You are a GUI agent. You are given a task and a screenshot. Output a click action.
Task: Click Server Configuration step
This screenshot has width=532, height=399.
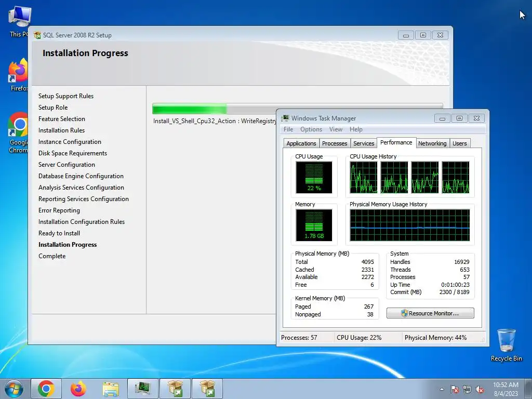point(66,165)
